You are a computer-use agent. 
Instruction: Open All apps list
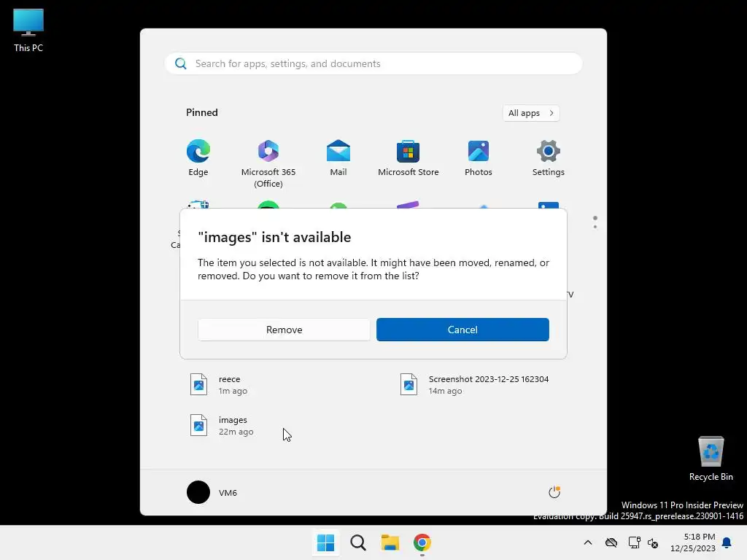pos(531,113)
